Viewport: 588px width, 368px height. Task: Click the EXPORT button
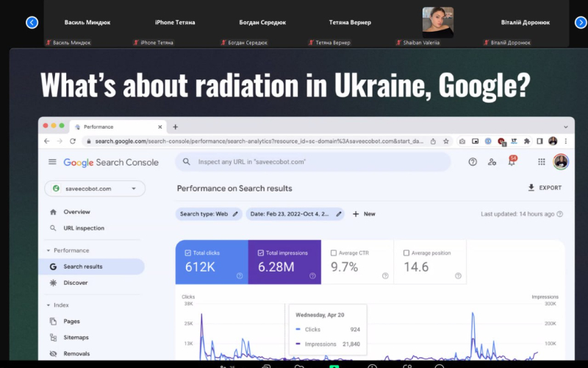coord(545,188)
